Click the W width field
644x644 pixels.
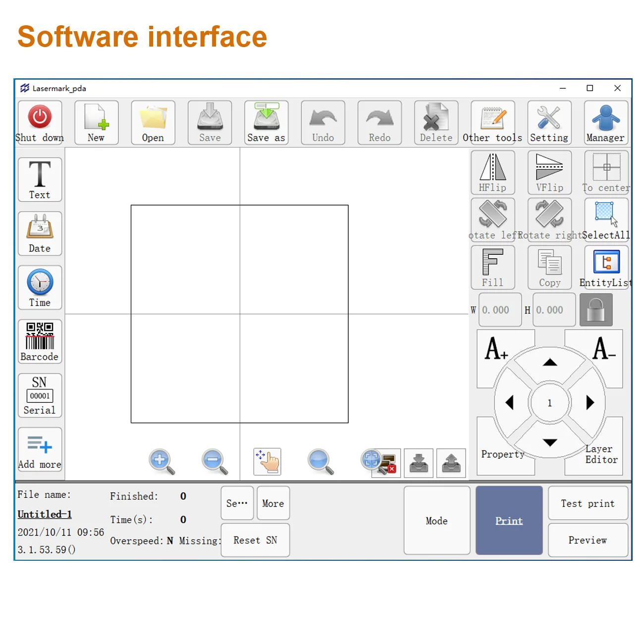[500, 310]
